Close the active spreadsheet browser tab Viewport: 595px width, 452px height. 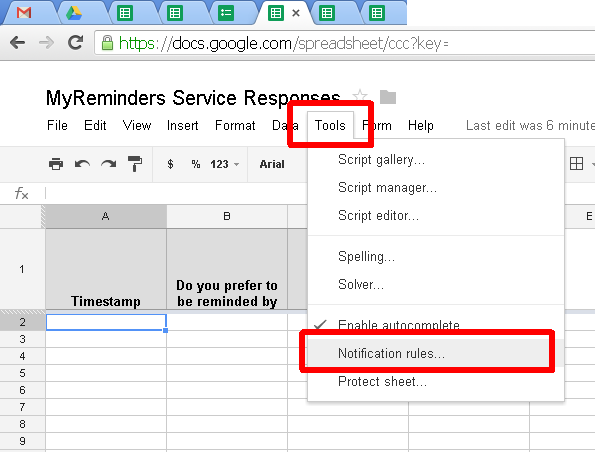296,13
